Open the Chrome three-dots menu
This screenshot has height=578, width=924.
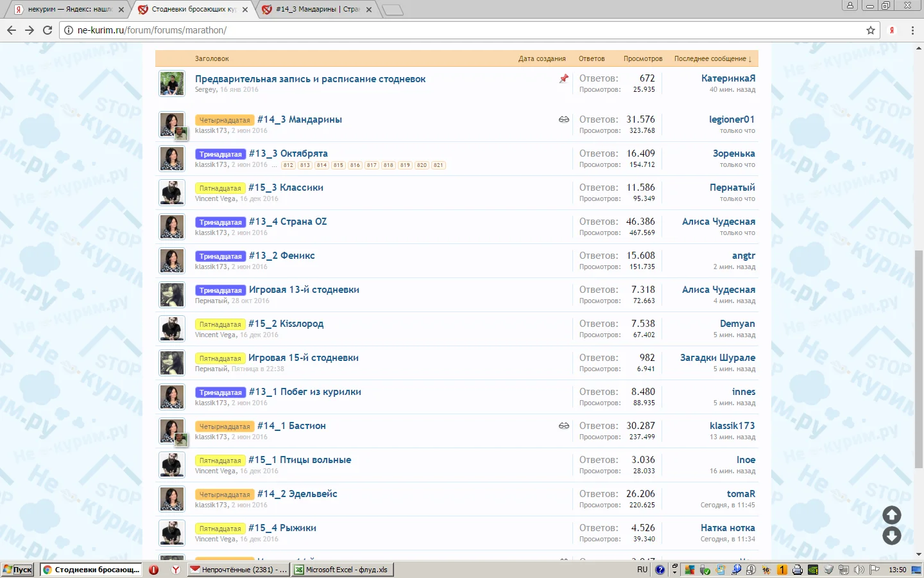click(912, 30)
